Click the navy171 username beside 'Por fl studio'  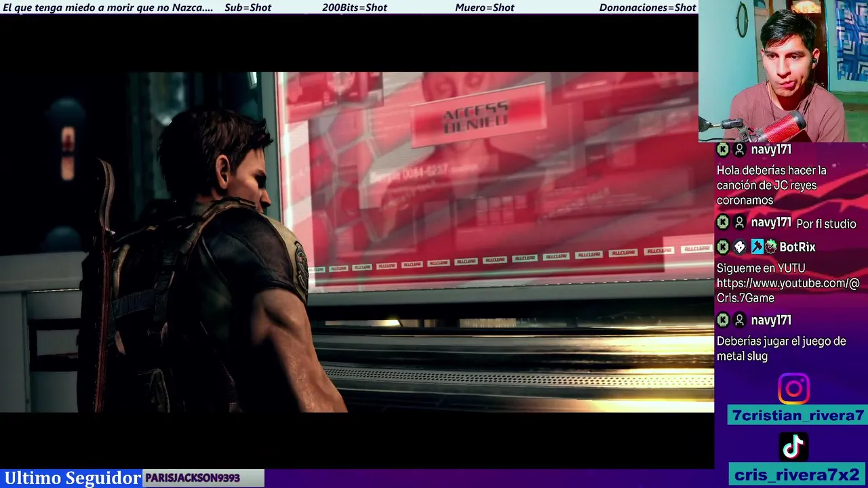coord(771,222)
